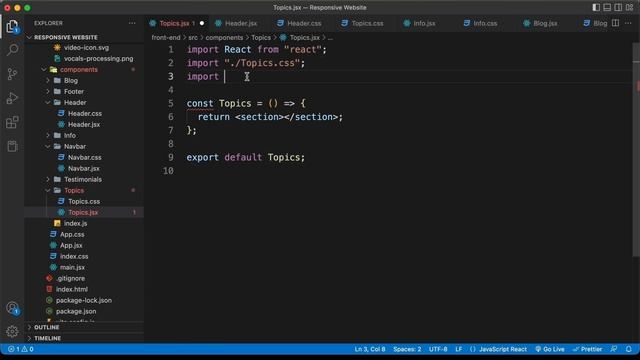Place cursor on line 9 export statement
Screen dimensions: 640x360
coord(245,157)
